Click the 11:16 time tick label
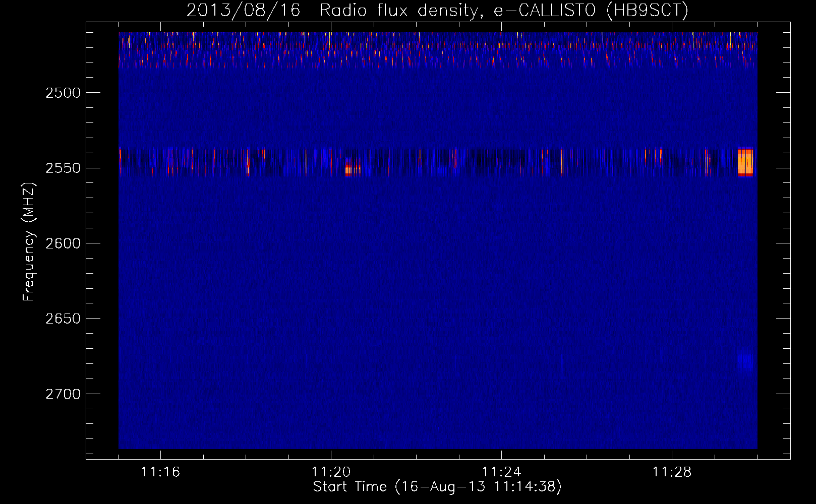The height and width of the screenshot is (504, 816). click(160, 472)
